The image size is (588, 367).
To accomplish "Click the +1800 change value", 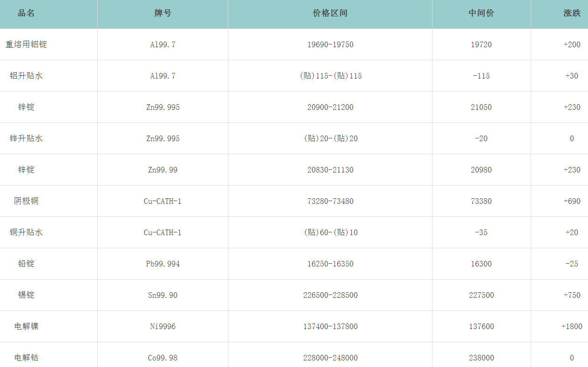I will 571,326.
